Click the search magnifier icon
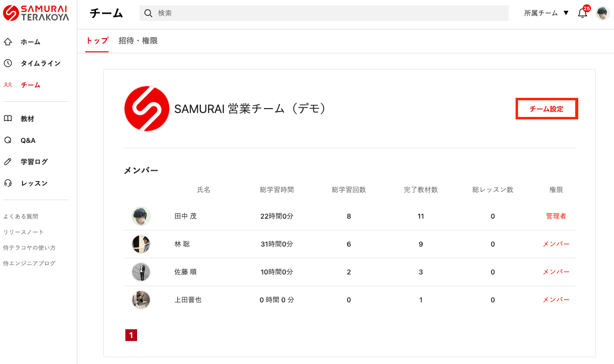Screen dimensions: 614x364 pyautogui.click(x=148, y=13)
